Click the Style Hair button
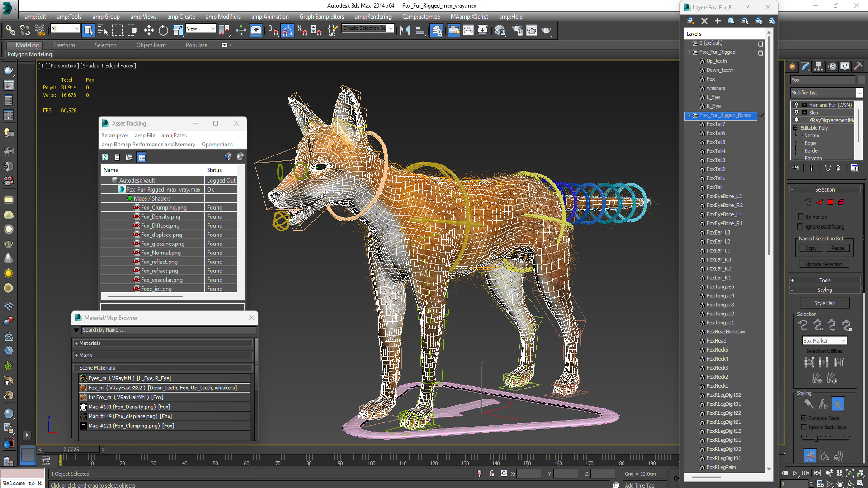This screenshot has height=488, width=868. point(825,303)
